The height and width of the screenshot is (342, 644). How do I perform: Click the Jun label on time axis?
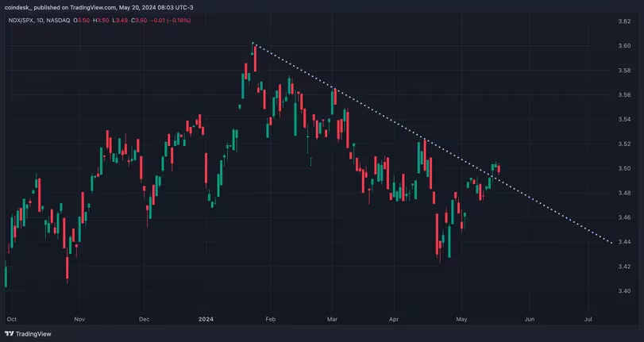pos(530,319)
